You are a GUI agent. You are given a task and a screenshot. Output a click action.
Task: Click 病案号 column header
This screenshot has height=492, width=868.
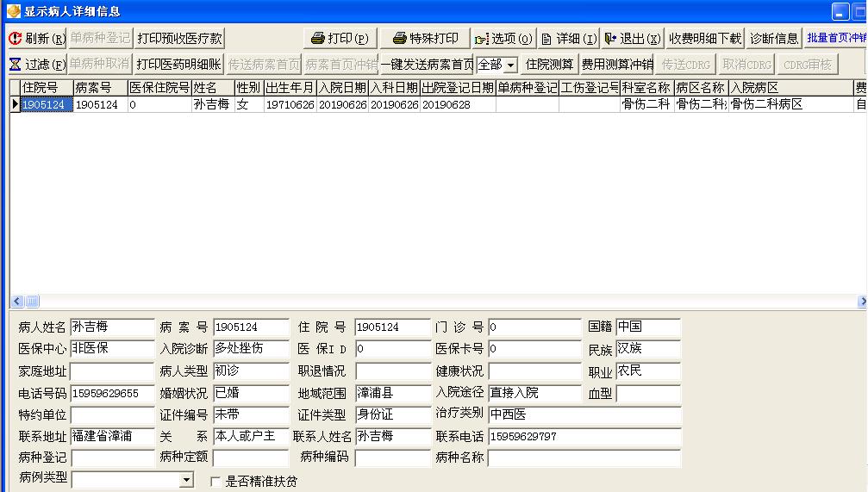tap(100, 87)
